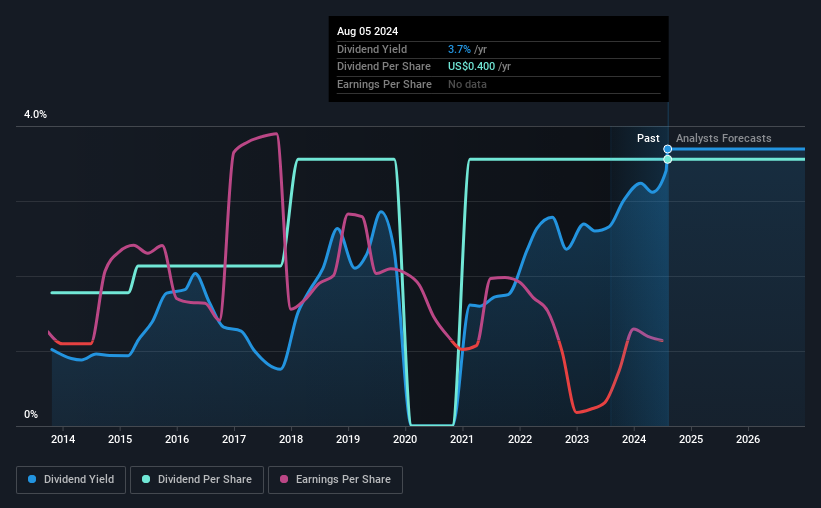Click the 3.7% Dividend Yield value in tooltip

tap(459, 49)
